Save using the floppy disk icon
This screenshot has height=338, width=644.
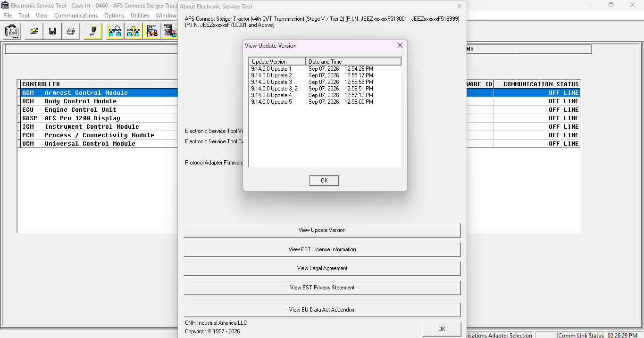[52, 32]
